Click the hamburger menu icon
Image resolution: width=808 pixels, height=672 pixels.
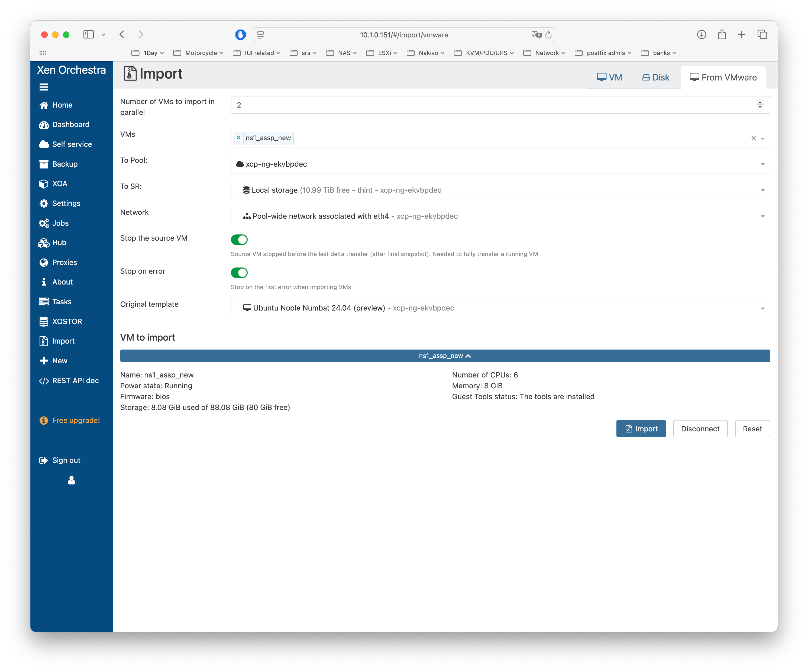click(44, 87)
